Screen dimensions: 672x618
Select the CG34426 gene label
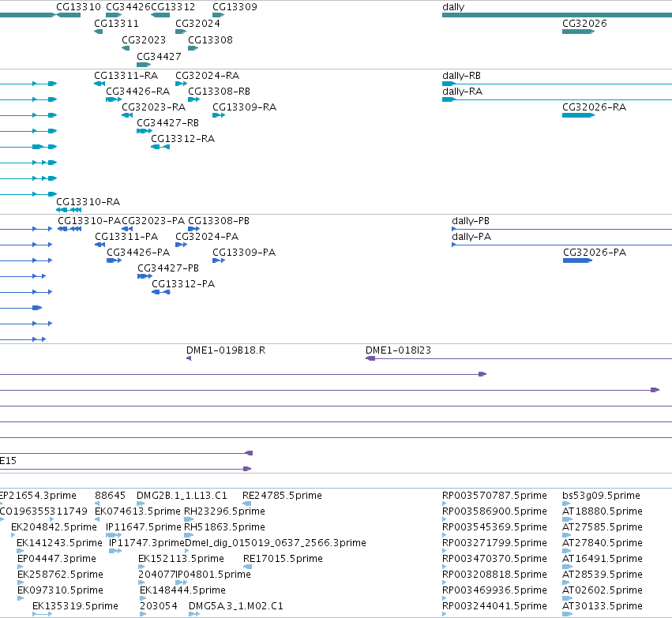click(x=128, y=7)
